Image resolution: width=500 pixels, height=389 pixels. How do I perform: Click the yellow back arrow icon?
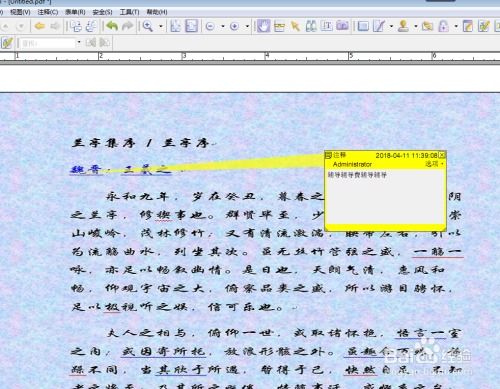40,26
